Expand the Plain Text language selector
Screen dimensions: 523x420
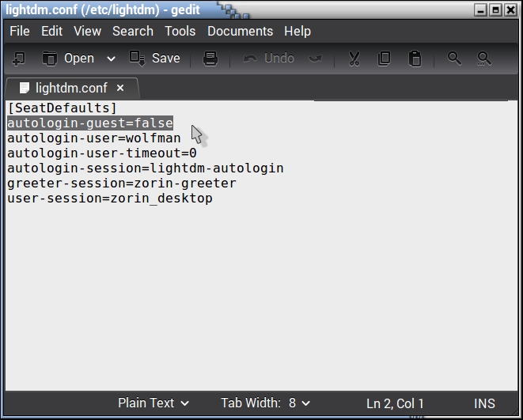[x=153, y=403]
